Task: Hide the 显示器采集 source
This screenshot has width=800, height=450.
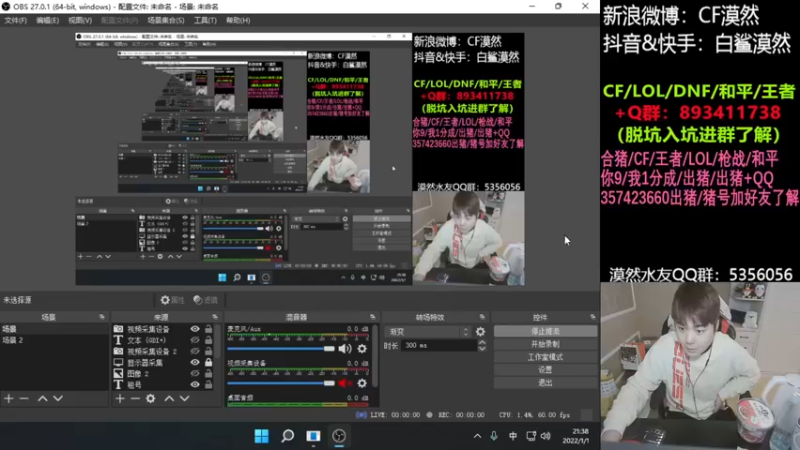Action: click(195, 362)
